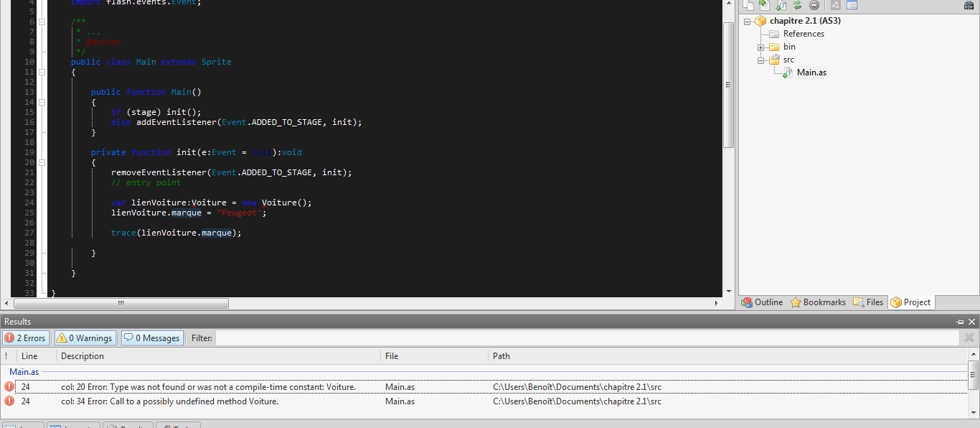Viewport: 980px width, 428px height.
Task: Collapse the comment block fold at line 6
Action: point(42,22)
